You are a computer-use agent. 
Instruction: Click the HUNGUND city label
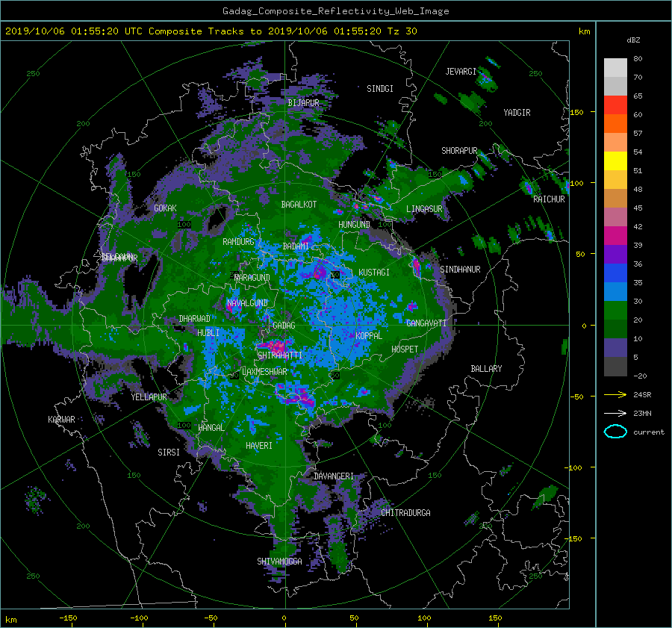click(x=354, y=225)
